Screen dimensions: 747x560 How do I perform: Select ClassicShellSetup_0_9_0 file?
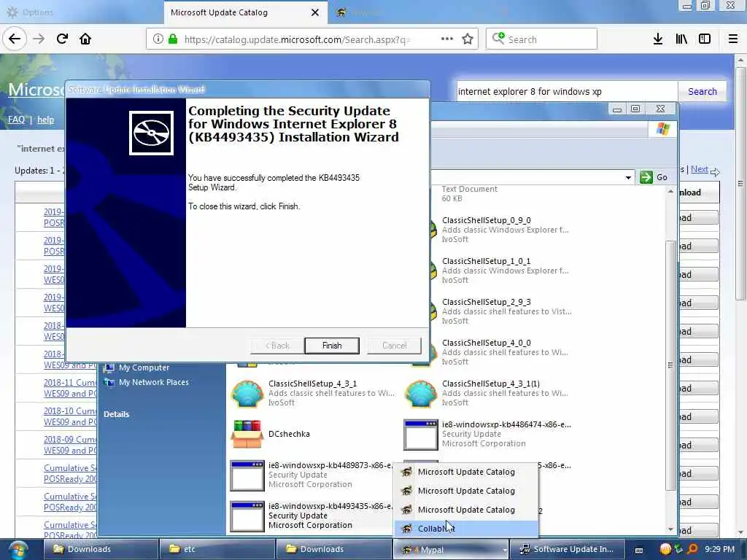tap(486, 220)
